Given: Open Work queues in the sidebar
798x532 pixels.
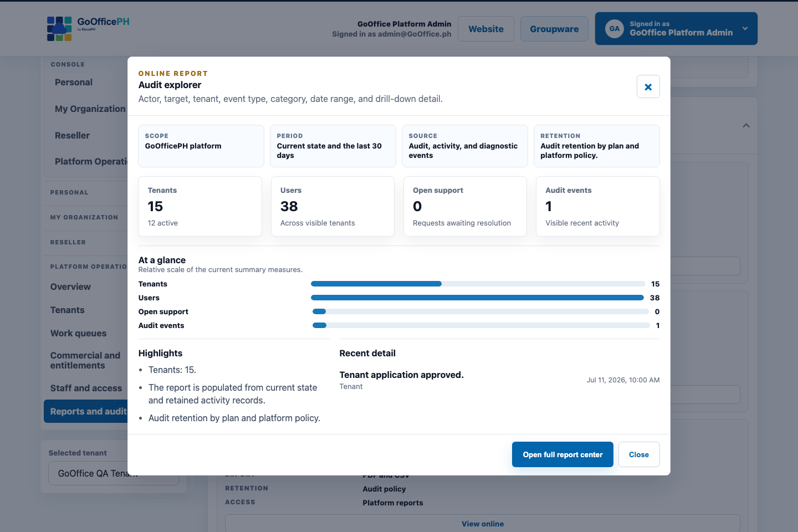Looking at the screenshot, I should click(x=78, y=333).
